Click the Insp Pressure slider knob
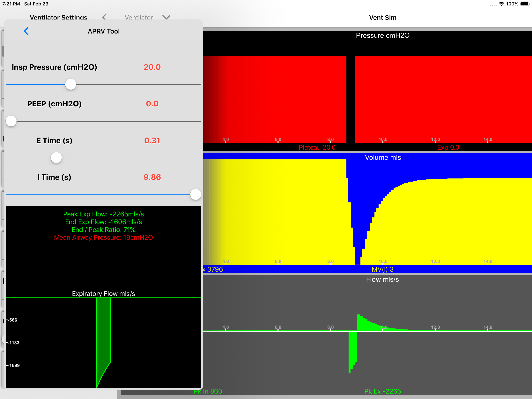This screenshot has width=532, height=399. point(71,85)
